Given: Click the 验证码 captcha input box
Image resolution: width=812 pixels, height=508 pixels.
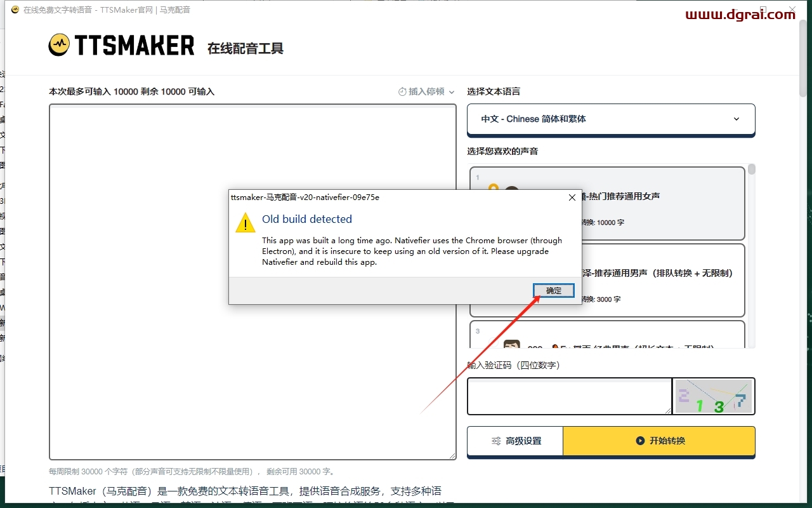Looking at the screenshot, I should [569, 396].
